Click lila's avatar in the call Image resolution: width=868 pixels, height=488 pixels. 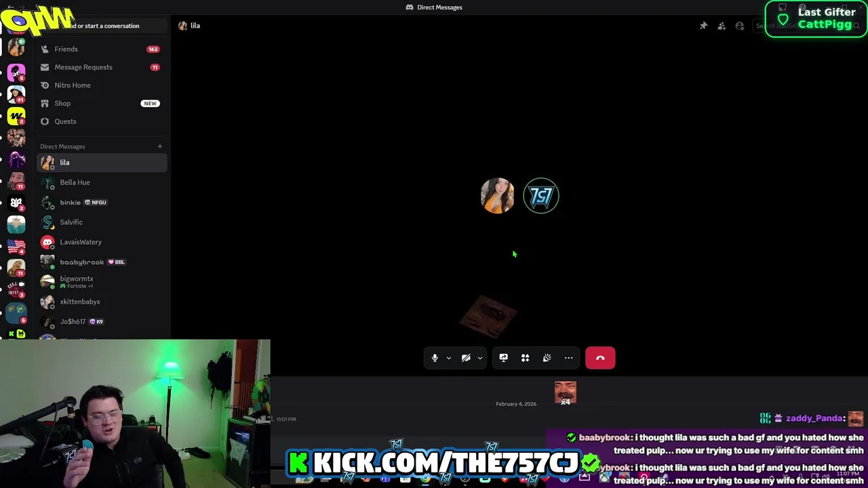[497, 196]
